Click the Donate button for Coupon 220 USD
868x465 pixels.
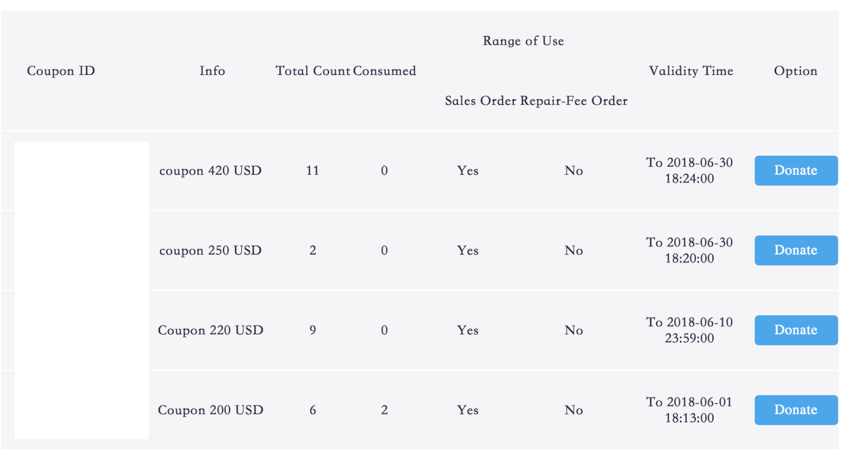coord(795,330)
